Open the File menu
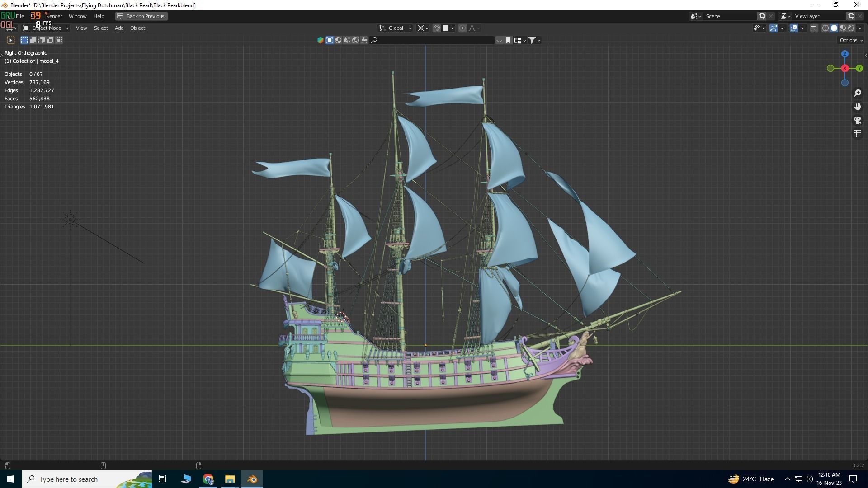 pyautogui.click(x=20, y=16)
